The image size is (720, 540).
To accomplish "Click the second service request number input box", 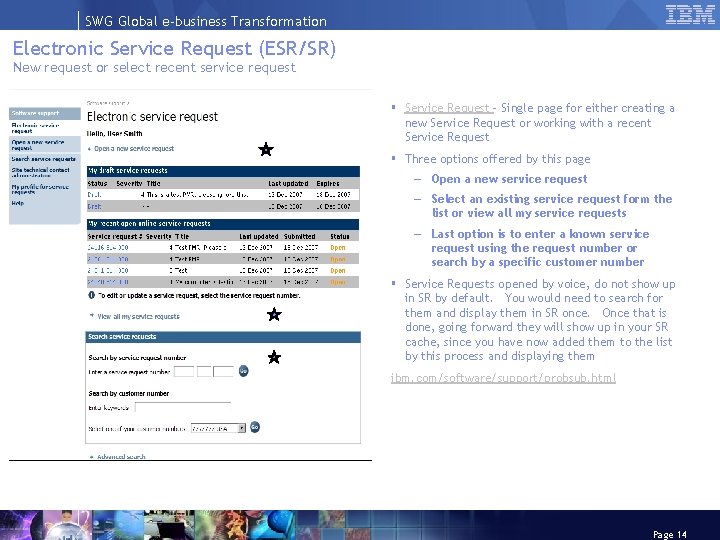I will (x=204, y=371).
